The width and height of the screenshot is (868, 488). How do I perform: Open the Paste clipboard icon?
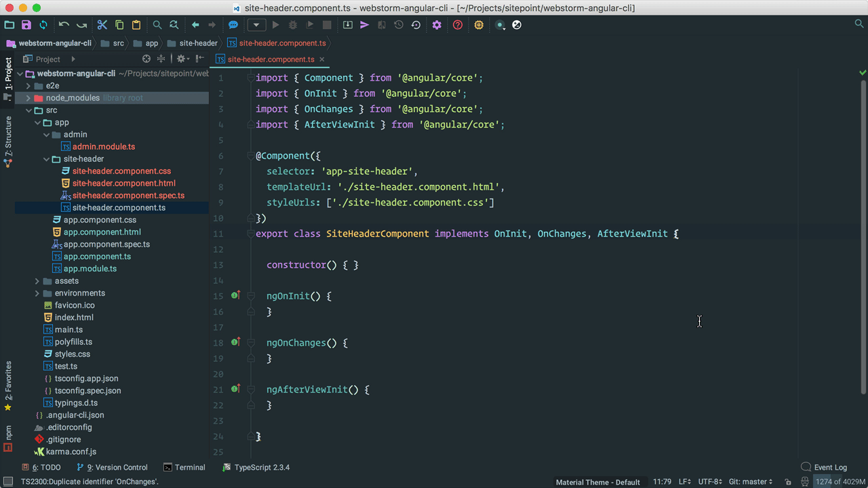pyautogui.click(x=136, y=25)
